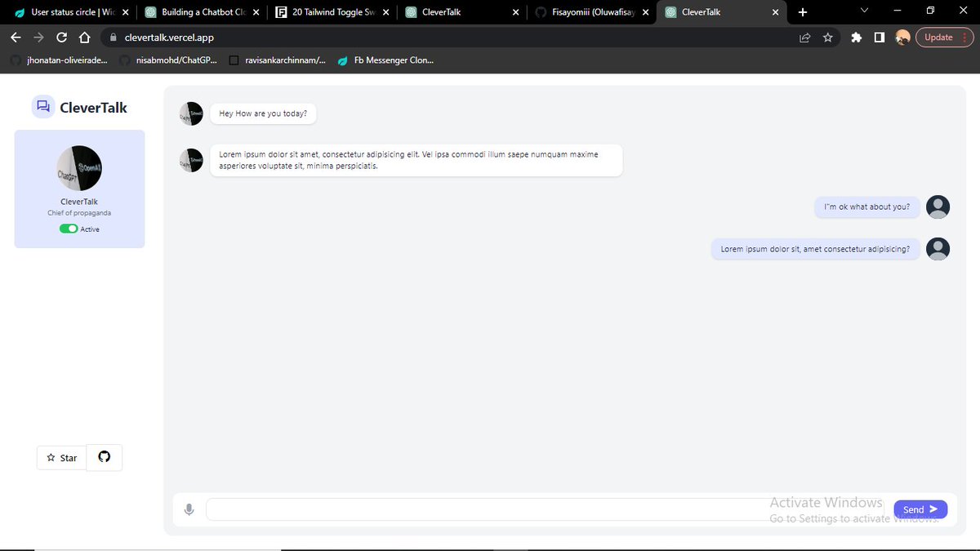Select the "I'm ok what about you?" message bubble

click(867, 207)
